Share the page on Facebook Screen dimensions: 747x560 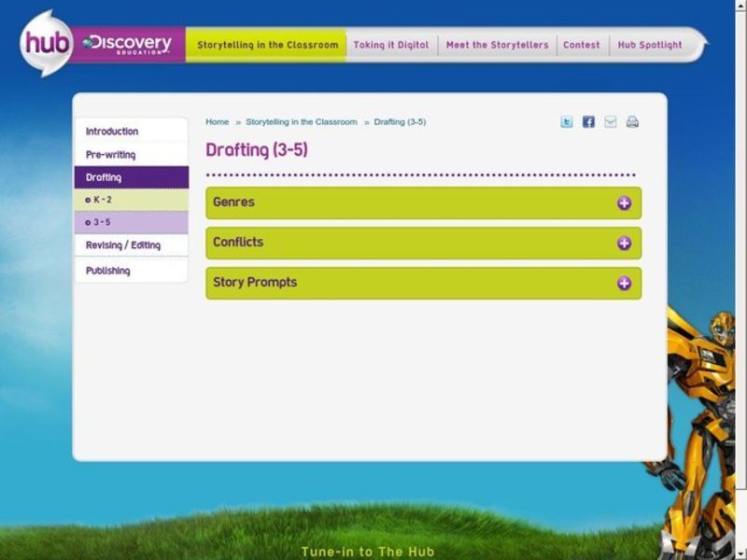(x=588, y=121)
